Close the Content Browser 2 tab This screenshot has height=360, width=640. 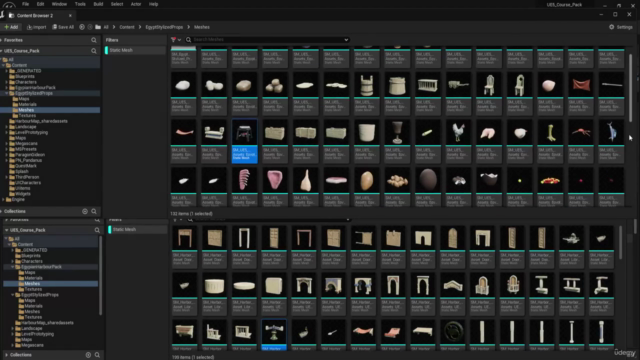click(70, 16)
